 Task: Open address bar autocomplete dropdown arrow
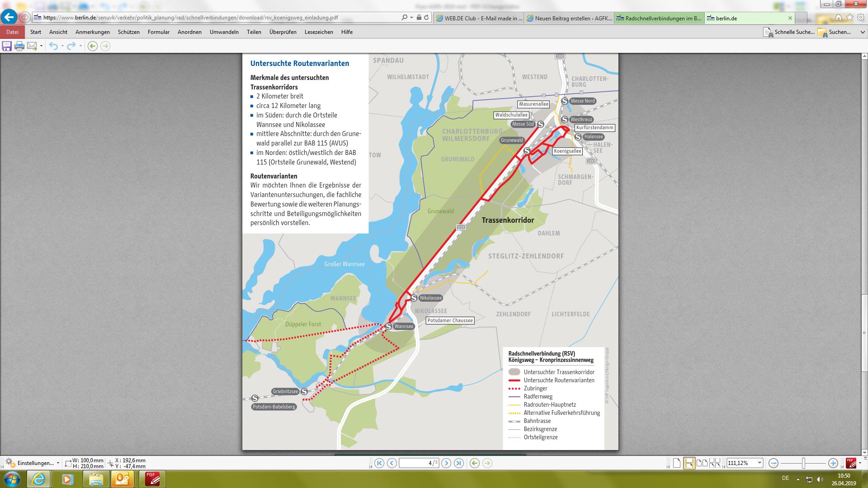coord(411,18)
